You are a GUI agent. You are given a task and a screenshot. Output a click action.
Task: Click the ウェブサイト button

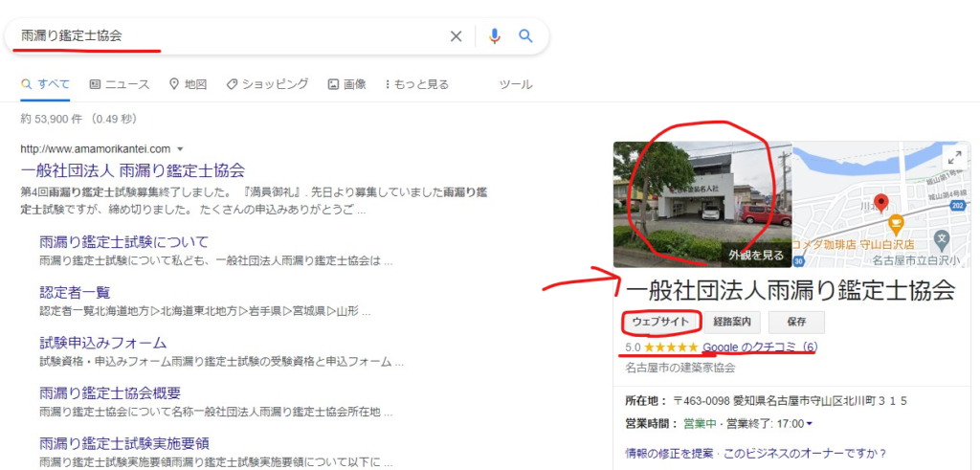661,322
